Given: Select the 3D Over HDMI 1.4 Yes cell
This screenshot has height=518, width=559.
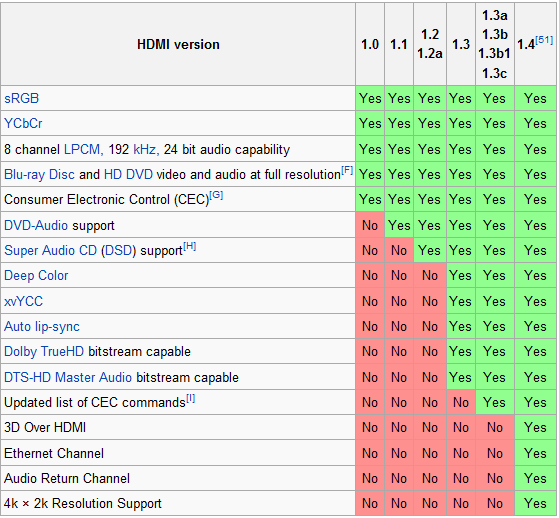Looking at the screenshot, I should click(535, 427).
